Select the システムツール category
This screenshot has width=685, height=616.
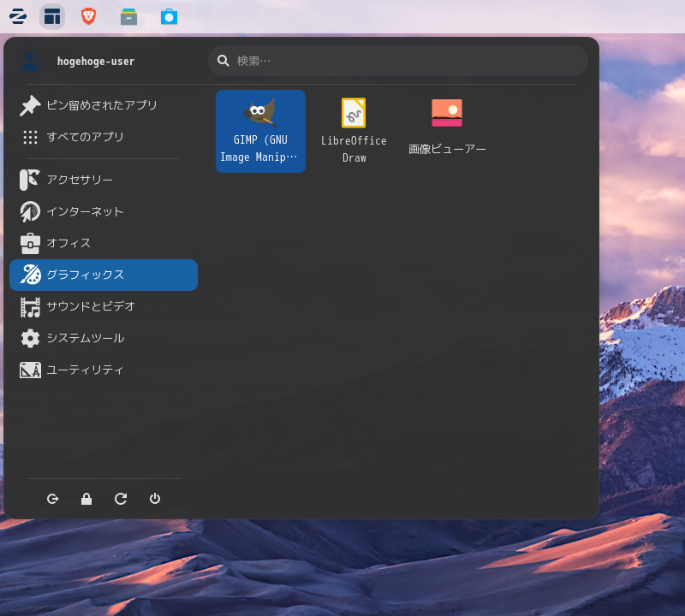coord(104,338)
